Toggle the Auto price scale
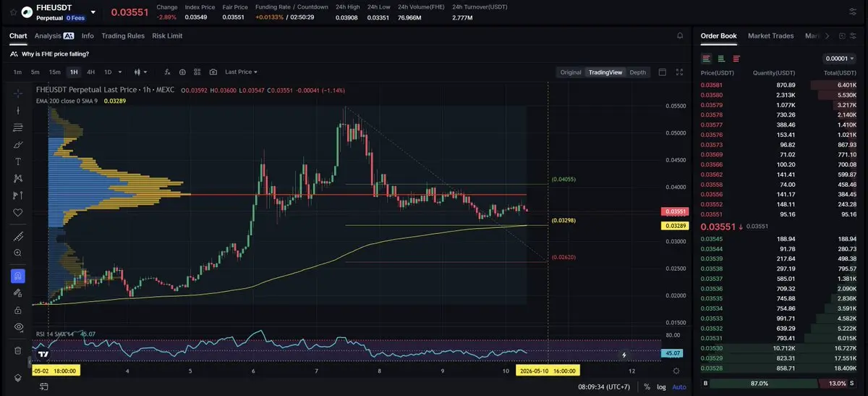Image resolution: width=868 pixels, height=396 pixels. (x=678, y=387)
